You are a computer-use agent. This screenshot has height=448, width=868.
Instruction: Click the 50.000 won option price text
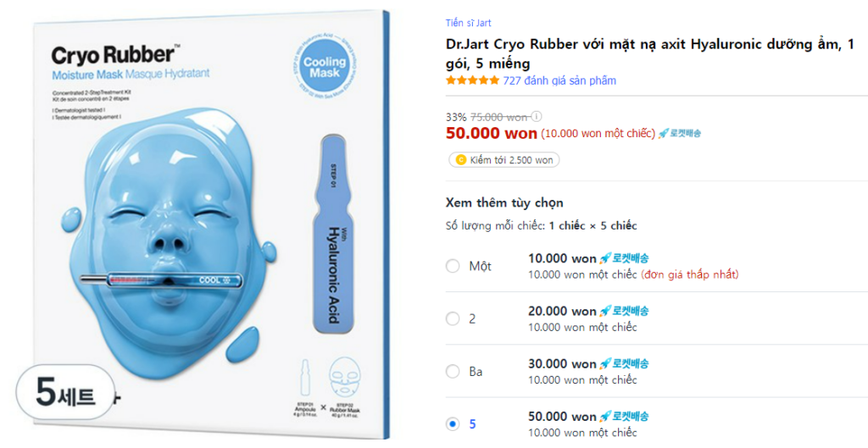coord(562,417)
